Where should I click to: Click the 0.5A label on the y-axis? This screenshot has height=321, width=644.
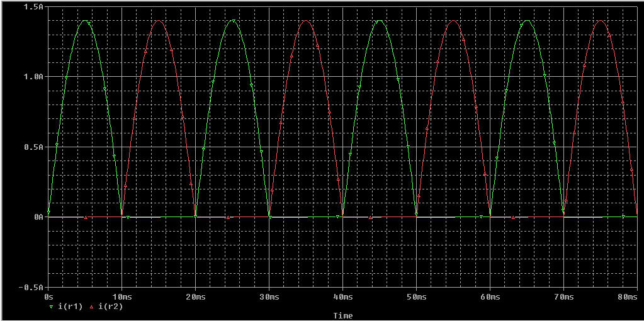click(x=35, y=147)
